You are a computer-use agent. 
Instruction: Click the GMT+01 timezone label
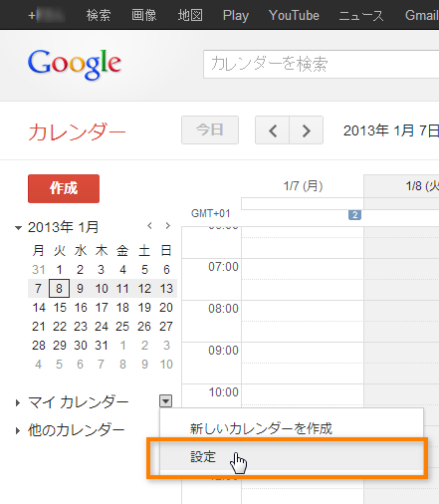[x=211, y=213]
